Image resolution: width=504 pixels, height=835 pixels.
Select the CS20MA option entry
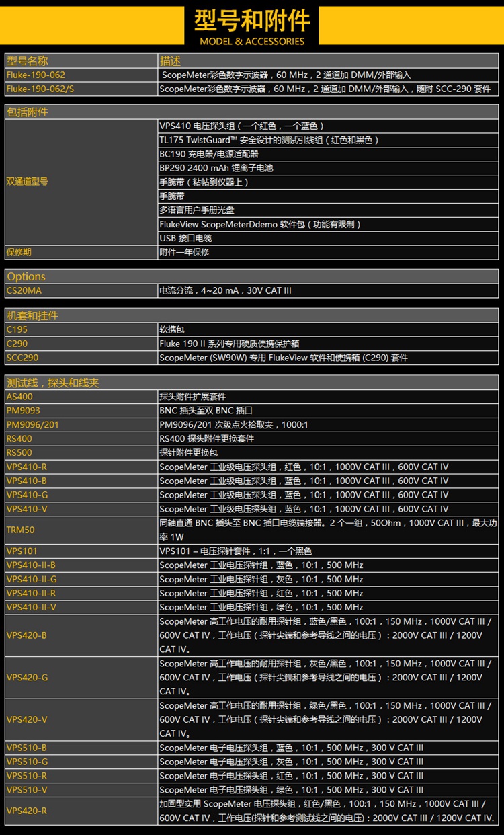click(24, 291)
